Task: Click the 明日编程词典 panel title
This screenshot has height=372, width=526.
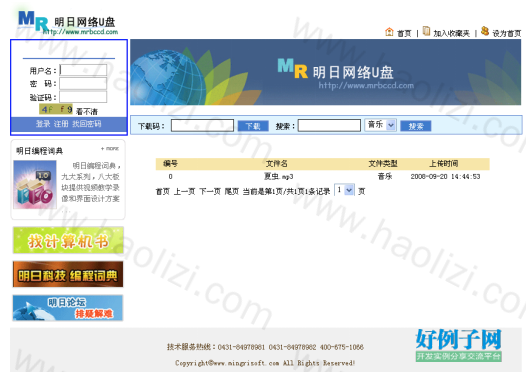Action: pyautogui.click(x=39, y=151)
